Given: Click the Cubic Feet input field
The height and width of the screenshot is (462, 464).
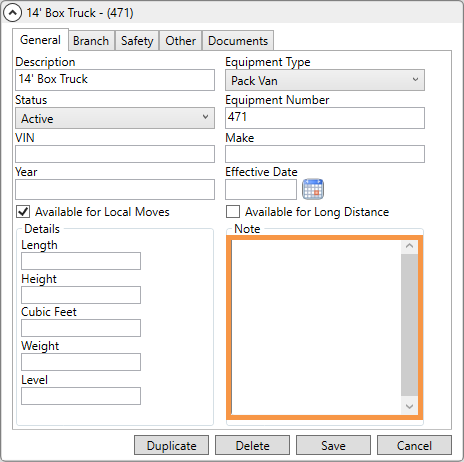Looking at the screenshot, I should [81, 328].
